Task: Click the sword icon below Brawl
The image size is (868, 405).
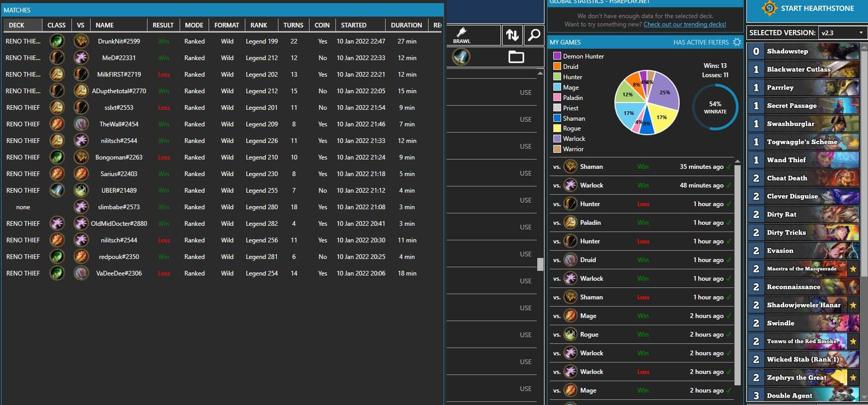Action: tap(461, 56)
